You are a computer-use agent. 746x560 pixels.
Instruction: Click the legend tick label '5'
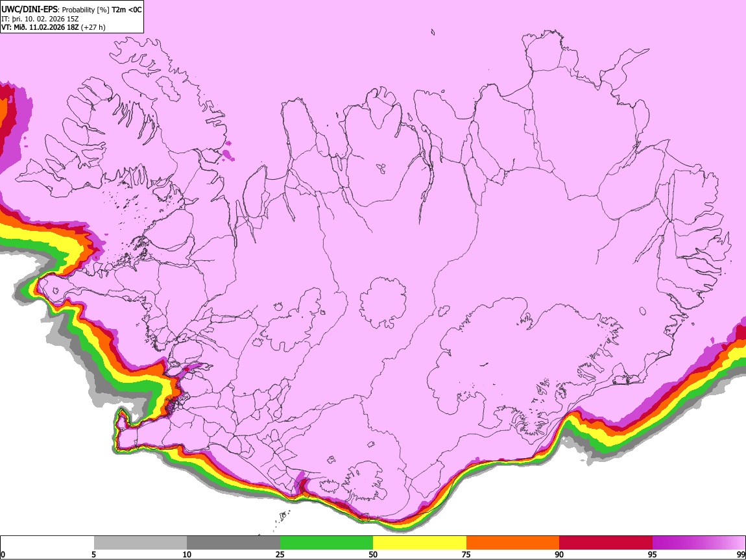click(93, 554)
